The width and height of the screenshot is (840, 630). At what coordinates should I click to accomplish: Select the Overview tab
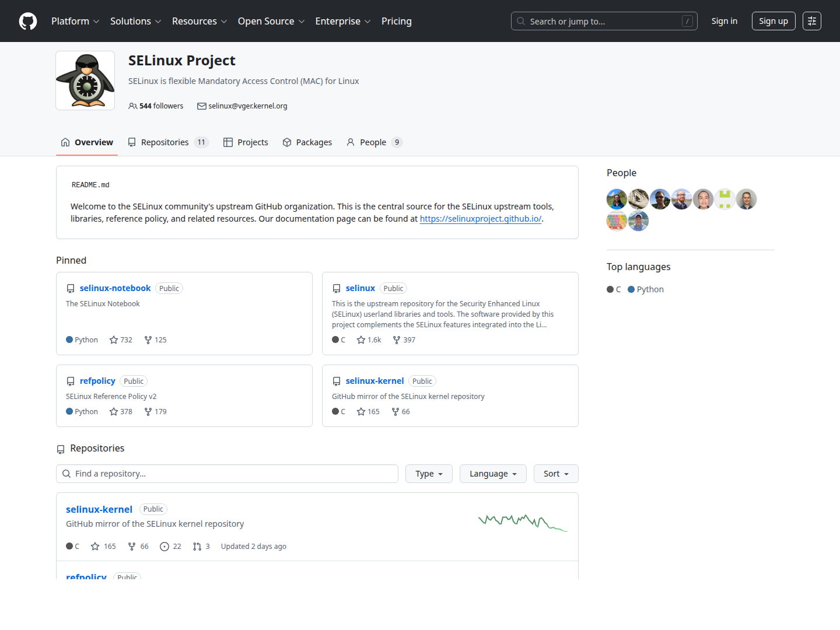(x=87, y=142)
